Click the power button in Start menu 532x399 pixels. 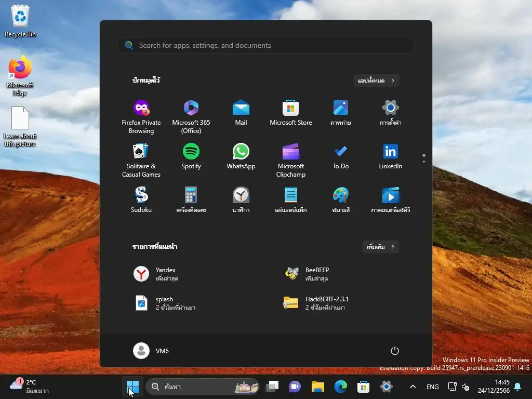pos(395,351)
